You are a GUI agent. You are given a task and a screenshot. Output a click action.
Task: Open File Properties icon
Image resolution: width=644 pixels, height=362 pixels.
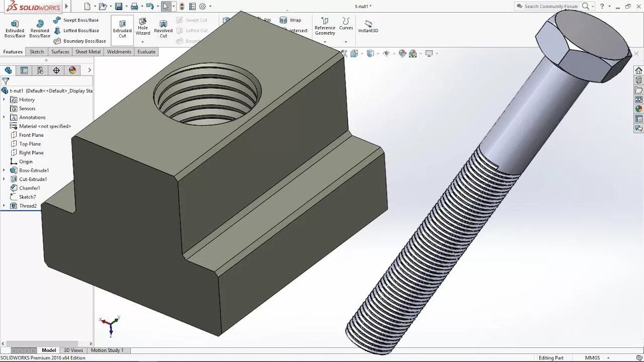192,7
